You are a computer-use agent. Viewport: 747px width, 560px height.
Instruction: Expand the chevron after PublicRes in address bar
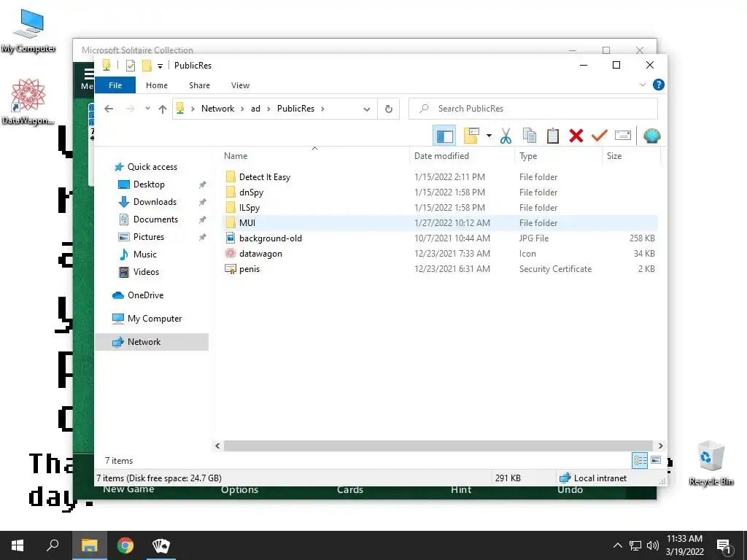coord(322,109)
